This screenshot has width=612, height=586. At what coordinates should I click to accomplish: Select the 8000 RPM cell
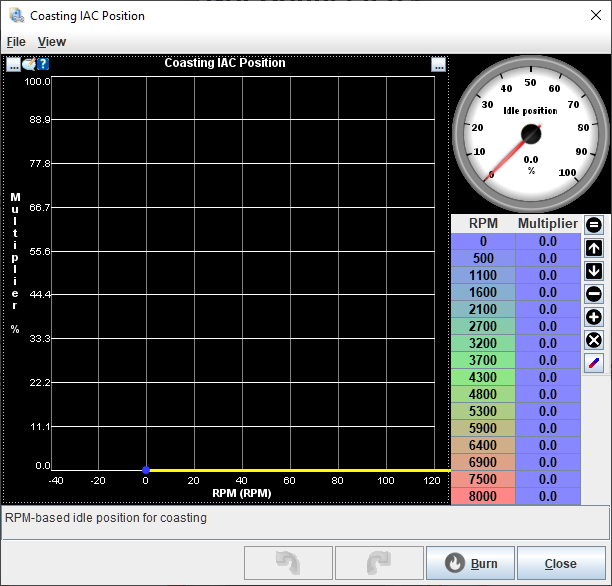pyautogui.click(x=483, y=496)
